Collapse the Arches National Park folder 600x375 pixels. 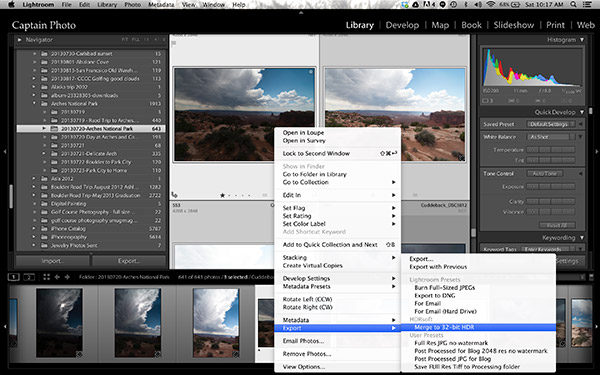point(34,104)
